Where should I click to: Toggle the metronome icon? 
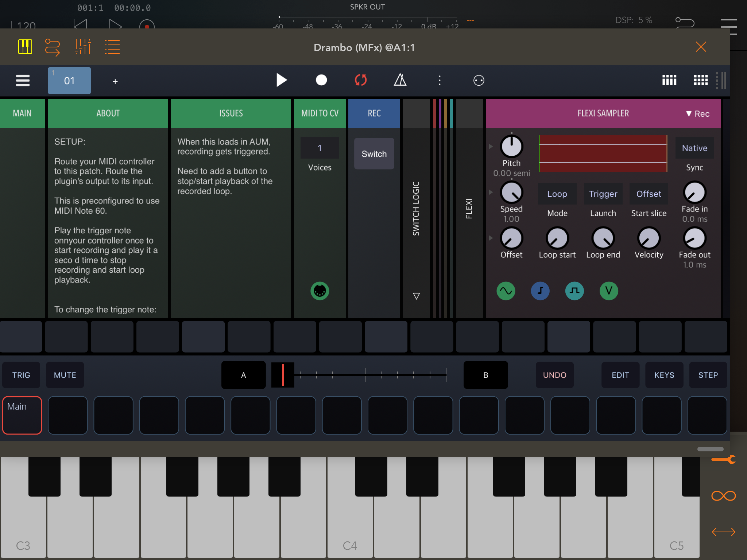pos(400,80)
